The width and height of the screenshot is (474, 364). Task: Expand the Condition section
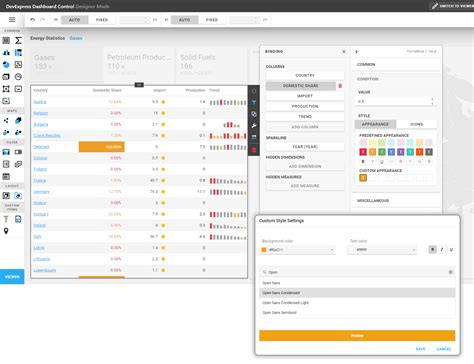click(396, 79)
